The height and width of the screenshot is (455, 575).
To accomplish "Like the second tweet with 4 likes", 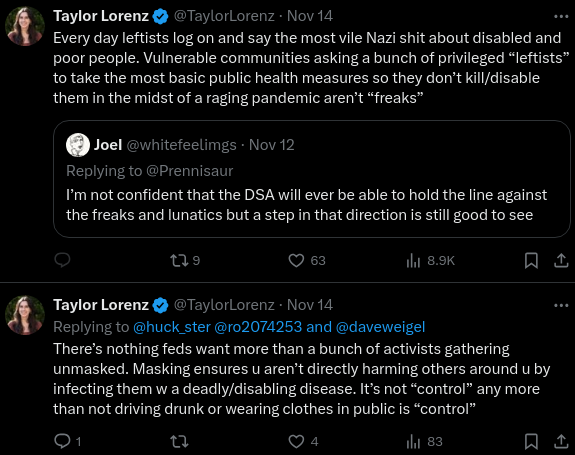I will 303,441.
